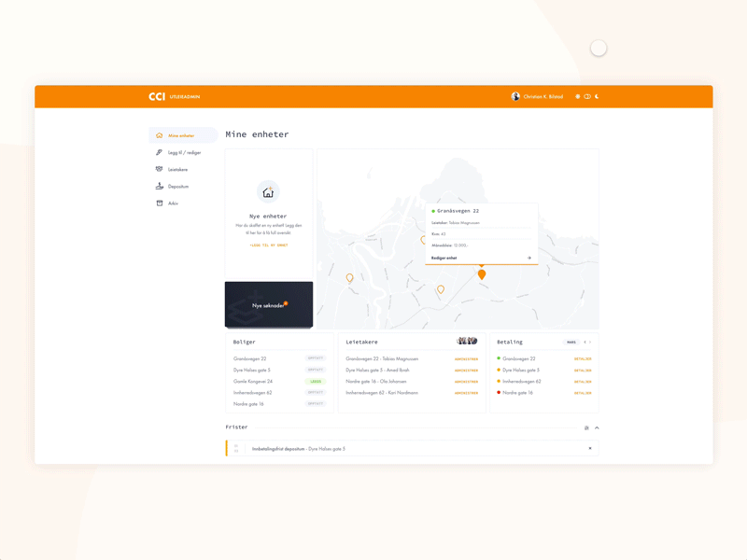Click the next-month arrow in the Betaling header
Image resolution: width=747 pixels, height=560 pixels.
590,343
